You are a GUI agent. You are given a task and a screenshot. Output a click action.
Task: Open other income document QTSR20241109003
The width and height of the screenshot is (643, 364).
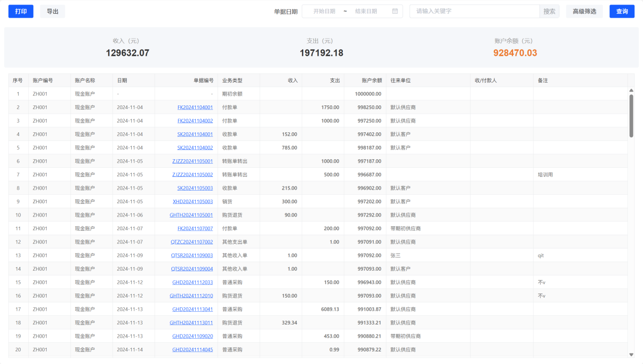point(192,256)
